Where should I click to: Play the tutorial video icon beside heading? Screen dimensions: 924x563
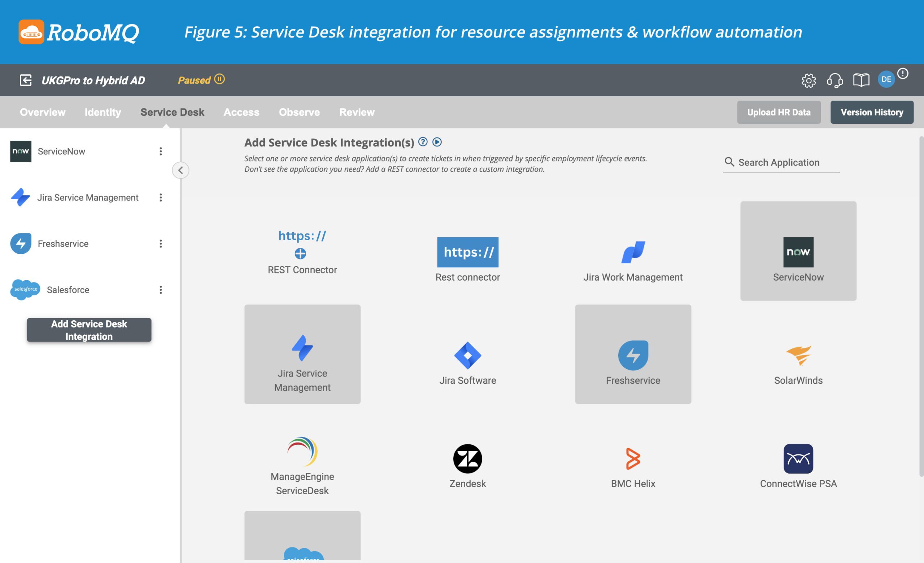(437, 142)
